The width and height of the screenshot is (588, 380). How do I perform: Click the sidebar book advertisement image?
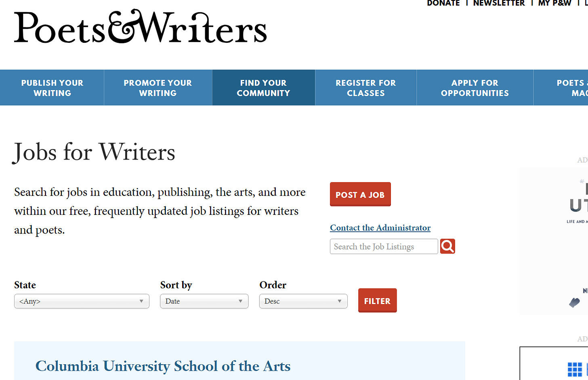click(554, 241)
